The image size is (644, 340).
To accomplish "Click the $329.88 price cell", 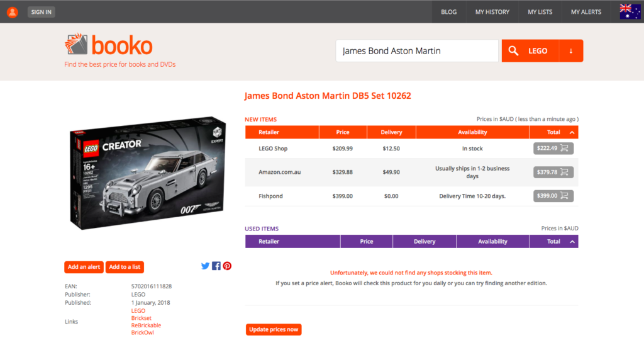I will pyautogui.click(x=343, y=173).
